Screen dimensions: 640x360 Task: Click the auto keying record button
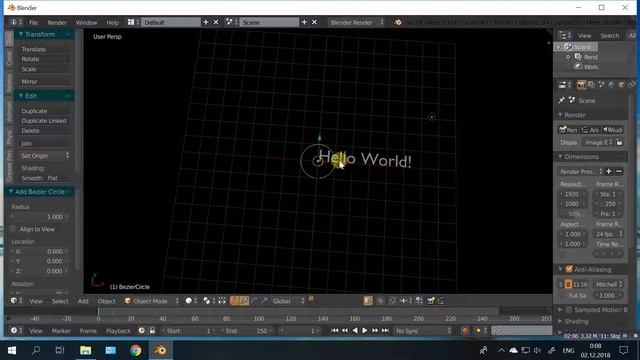(x=464, y=330)
